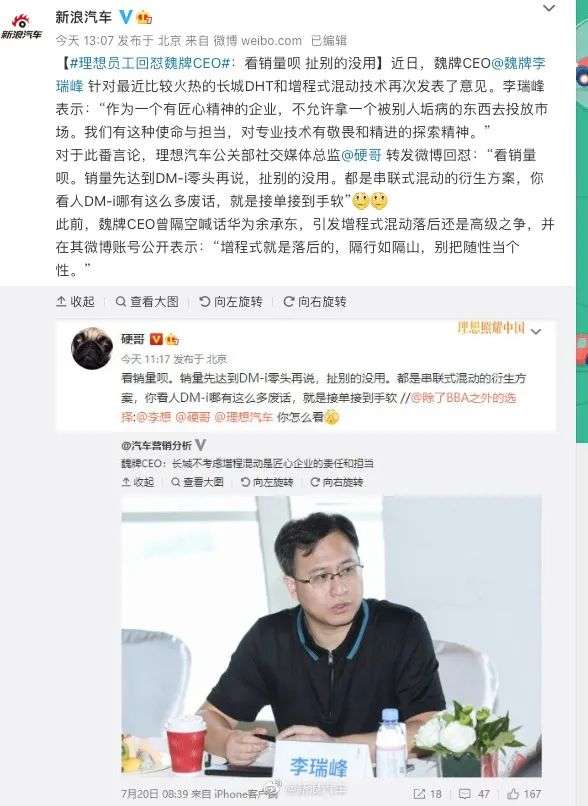Open the @汽车营销分析 account link

[156, 445]
